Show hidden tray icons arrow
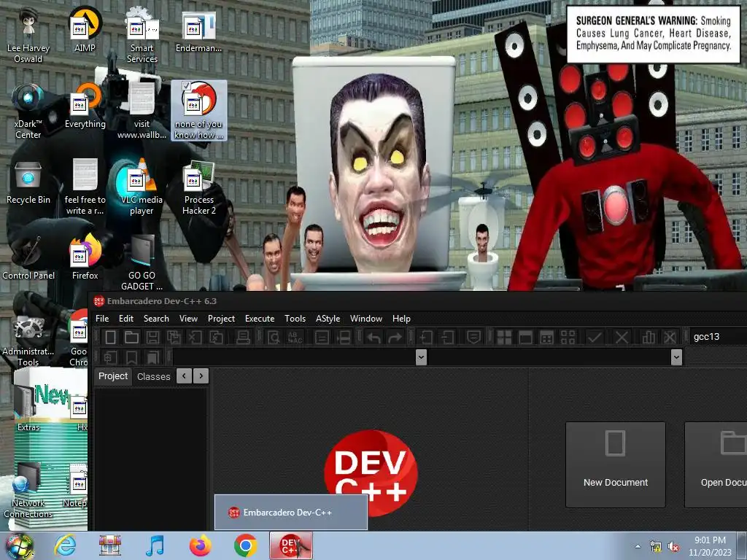Image resolution: width=747 pixels, height=560 pixels. tap(638, 546)
